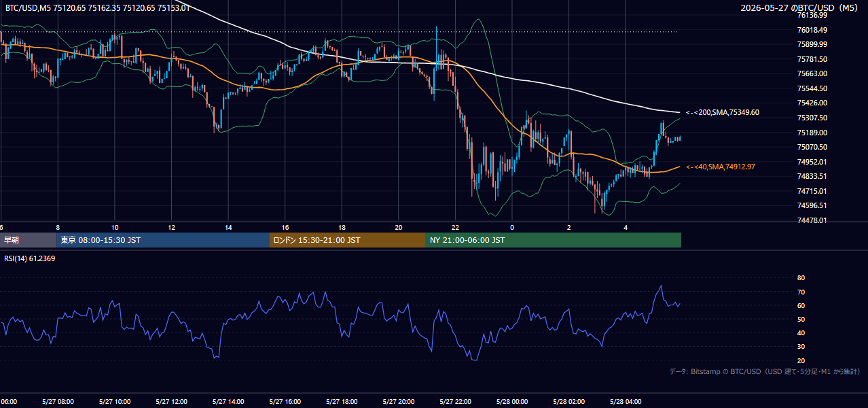The image size is (868, 408).
Task: Click the bottom time label 5/27 18:00
Action: (342, 401)
